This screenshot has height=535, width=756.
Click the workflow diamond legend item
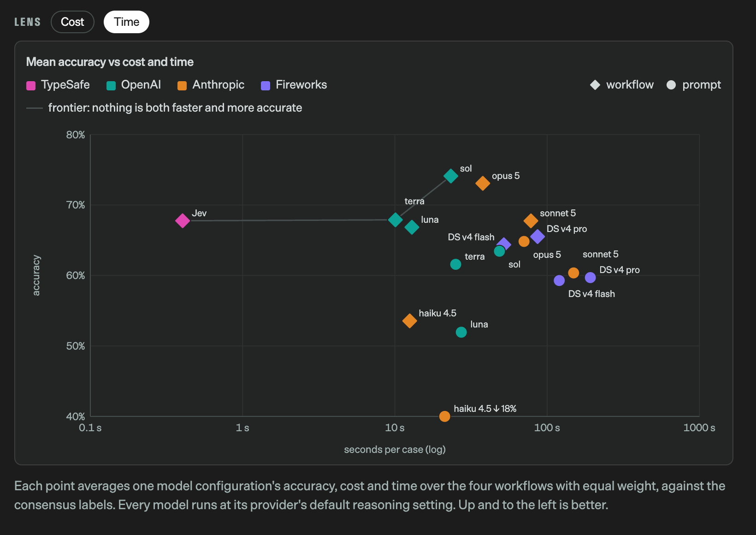pyautogui.click(x=622, y=85)
